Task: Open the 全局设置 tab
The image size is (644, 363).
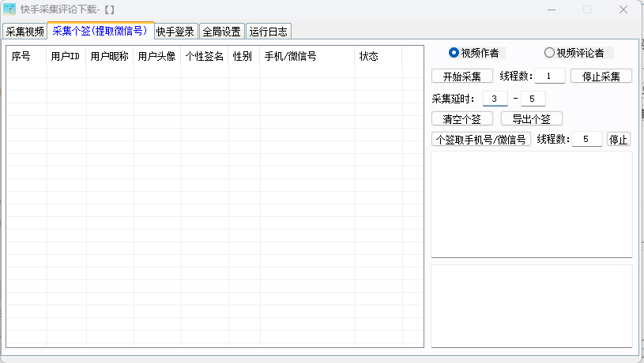Action: (x=221, y=32)
